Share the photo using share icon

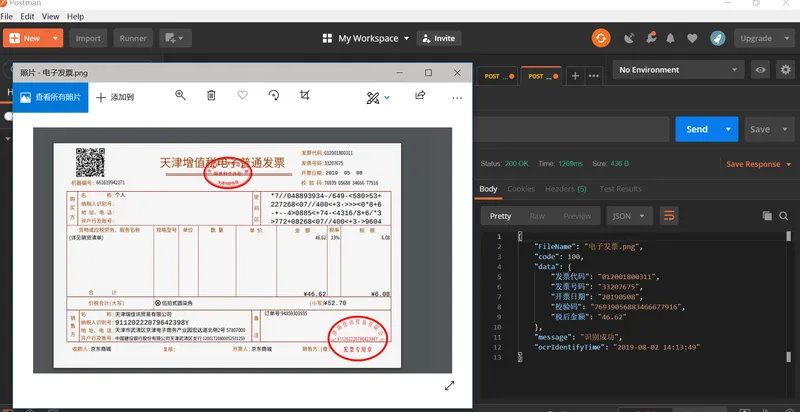[420, 95]
